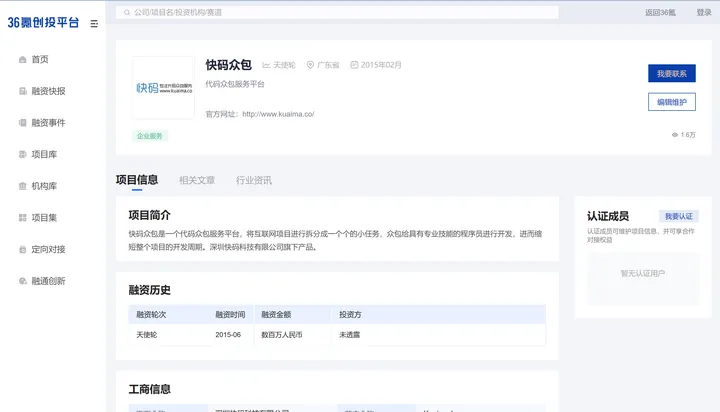The width and height of the screenshot is (720, 412).
Task: Switch to the 相关文章 tab
Action: (197, 180)
